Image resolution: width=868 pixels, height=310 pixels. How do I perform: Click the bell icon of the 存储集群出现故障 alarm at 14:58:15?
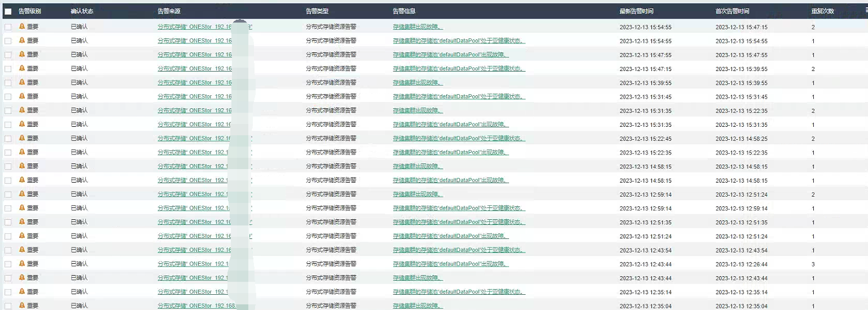click(22, 166)
